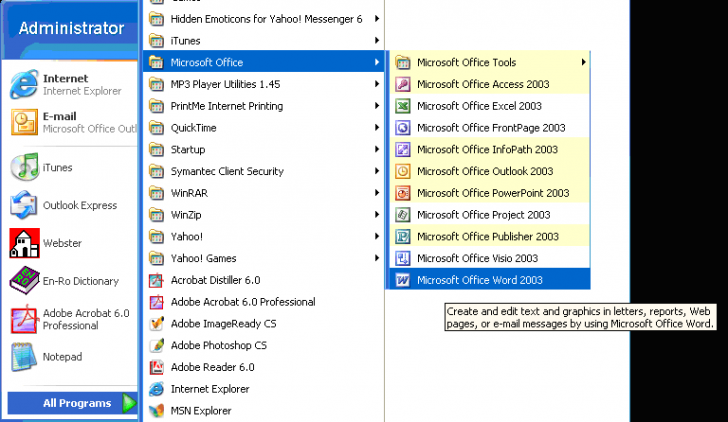Click the Internet Explorer pinned icon

(x=24, y=84)
